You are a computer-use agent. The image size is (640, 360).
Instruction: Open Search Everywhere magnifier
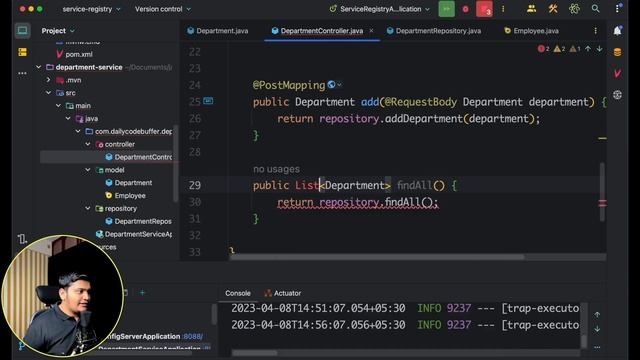pyautogui.click(x=596, y=9)
